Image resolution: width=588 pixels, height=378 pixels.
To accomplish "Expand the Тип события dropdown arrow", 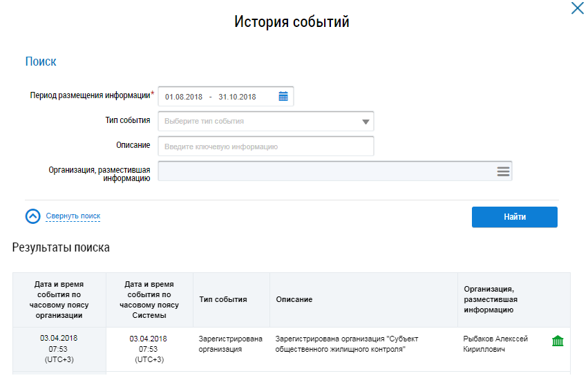I will pos(366,122).
